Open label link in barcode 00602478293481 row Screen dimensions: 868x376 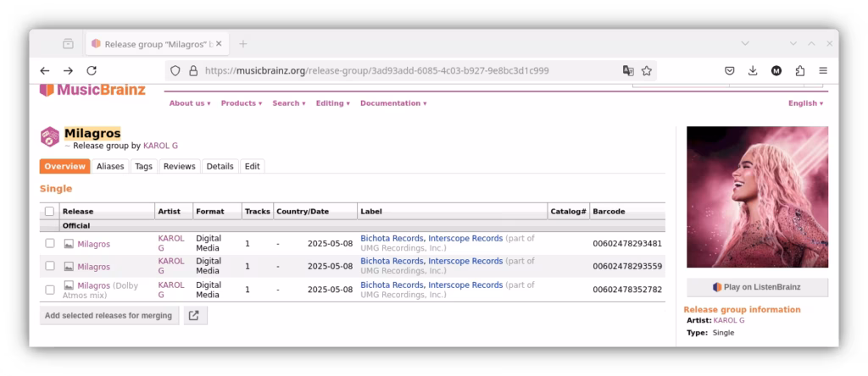[431, 238]
